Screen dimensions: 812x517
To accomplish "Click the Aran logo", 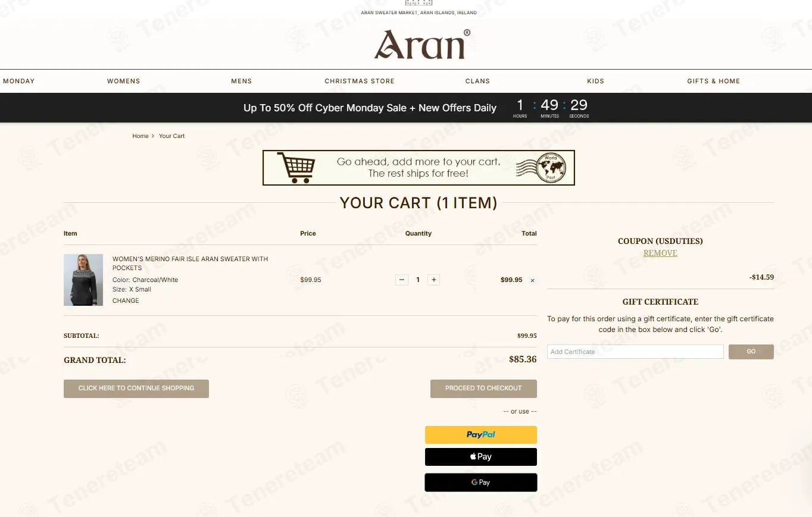I will click(421, 45).
